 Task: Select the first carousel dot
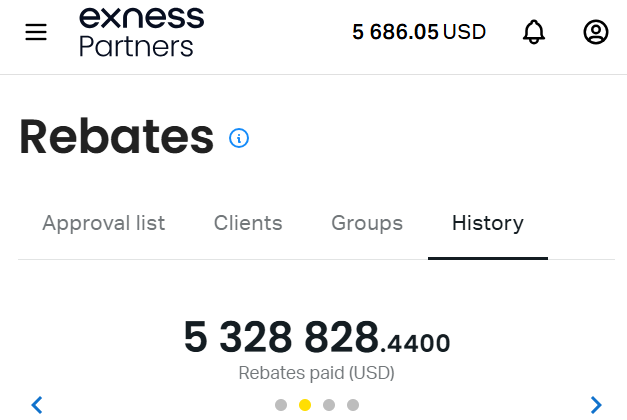point(281,405)
